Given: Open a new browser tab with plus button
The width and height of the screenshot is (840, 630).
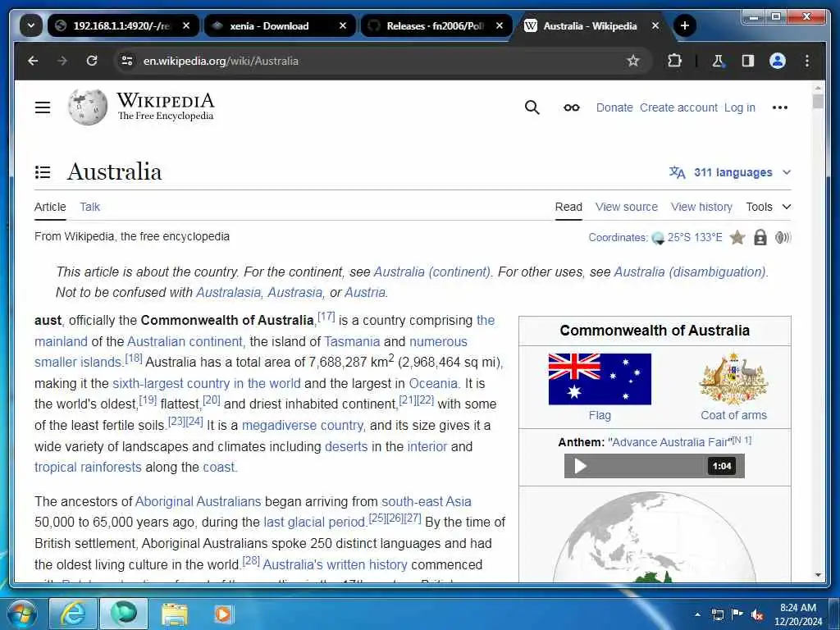Looking at the screenshot, I should (685, 25).
